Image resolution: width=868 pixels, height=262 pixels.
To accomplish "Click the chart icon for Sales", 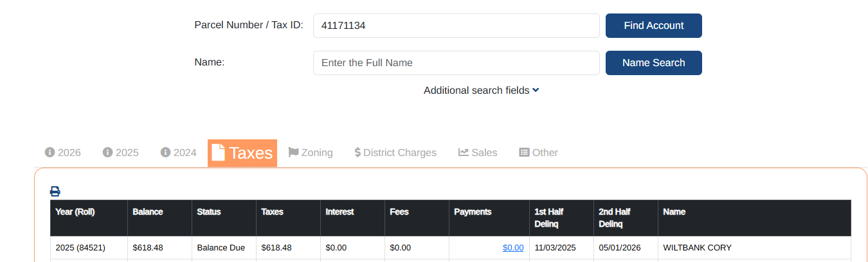I will (x=463, y=152).
